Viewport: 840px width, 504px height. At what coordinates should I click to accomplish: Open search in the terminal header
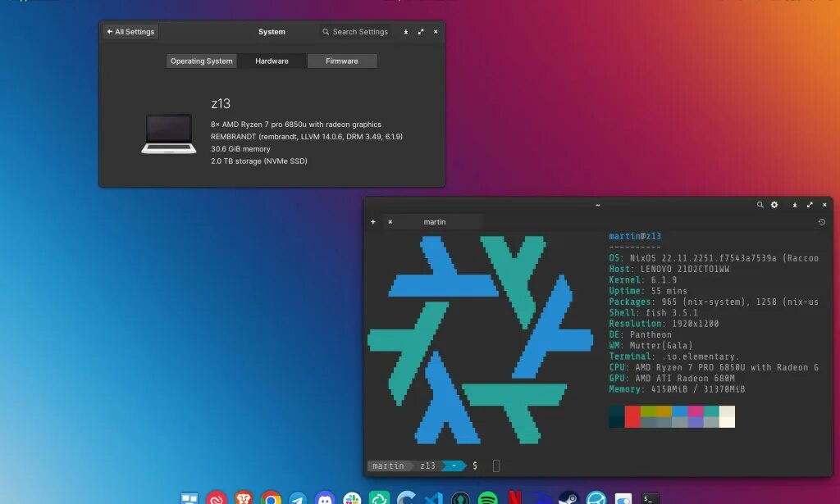(760, 204)
